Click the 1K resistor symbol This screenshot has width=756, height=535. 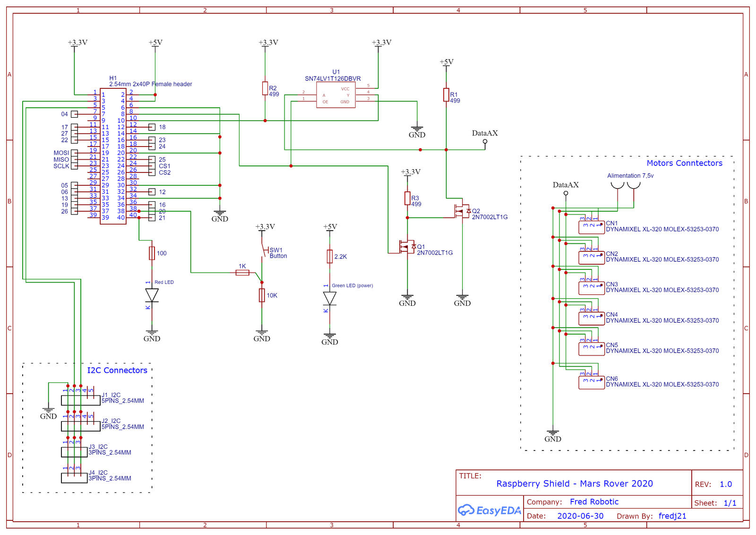coord(242,273)
